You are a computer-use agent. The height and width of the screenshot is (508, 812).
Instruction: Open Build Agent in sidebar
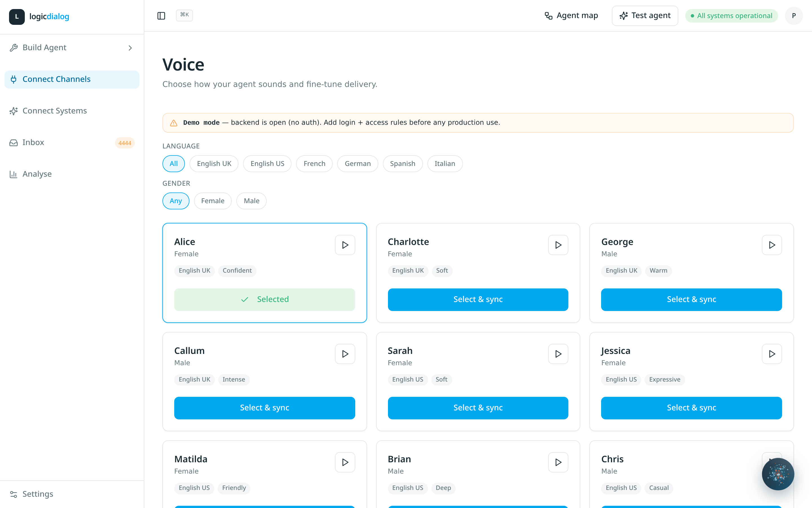(x=72, y=48)
